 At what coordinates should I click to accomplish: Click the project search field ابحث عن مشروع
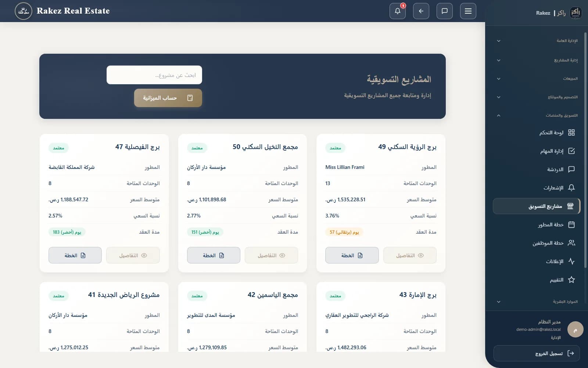154,75
